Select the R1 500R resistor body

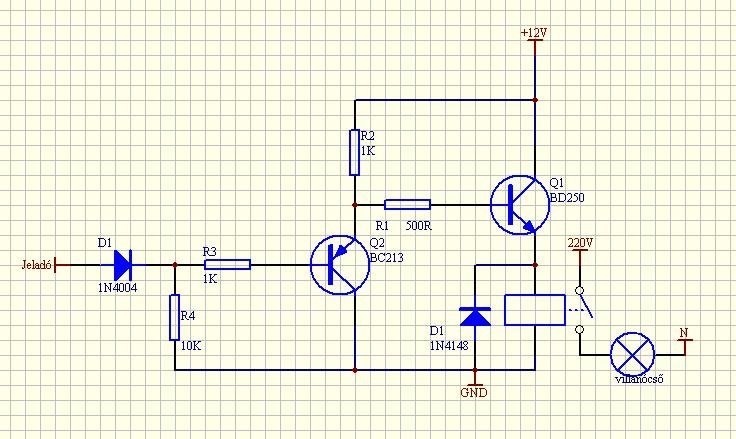(407, 204)
